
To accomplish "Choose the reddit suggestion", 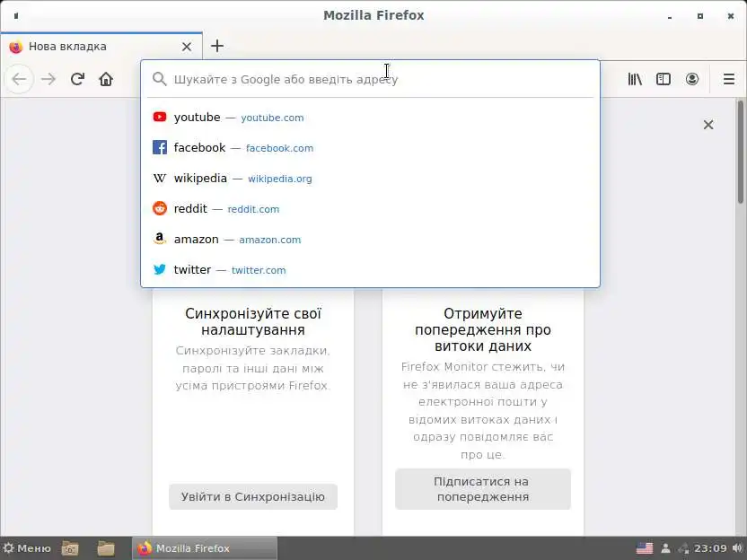I will tap(370, 208).
